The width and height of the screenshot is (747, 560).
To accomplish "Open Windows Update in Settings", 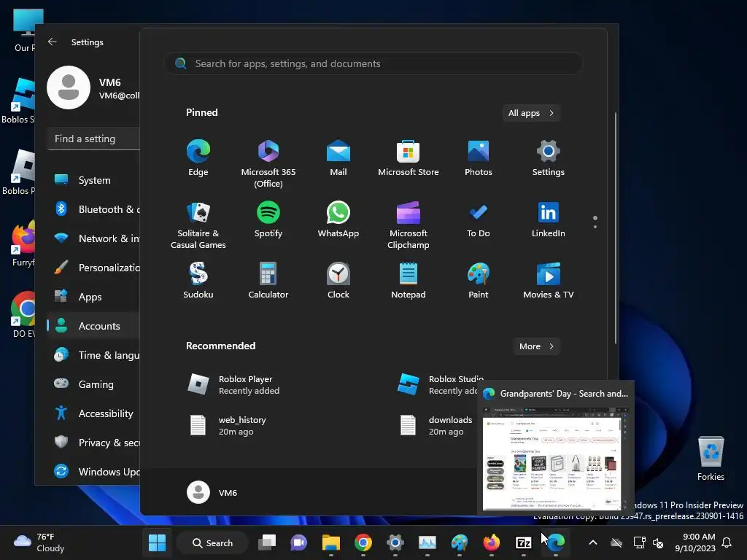I will 94,472.
